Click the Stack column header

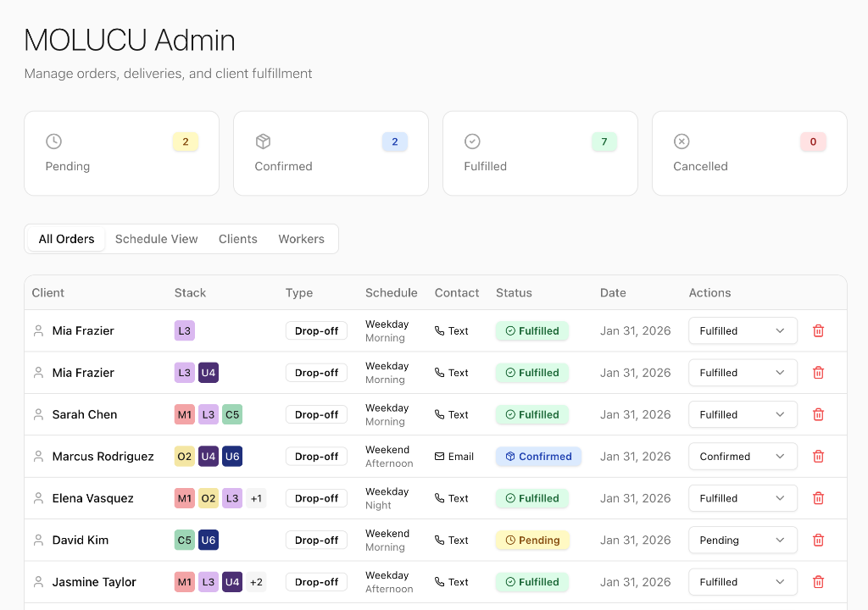coord(190,293)
